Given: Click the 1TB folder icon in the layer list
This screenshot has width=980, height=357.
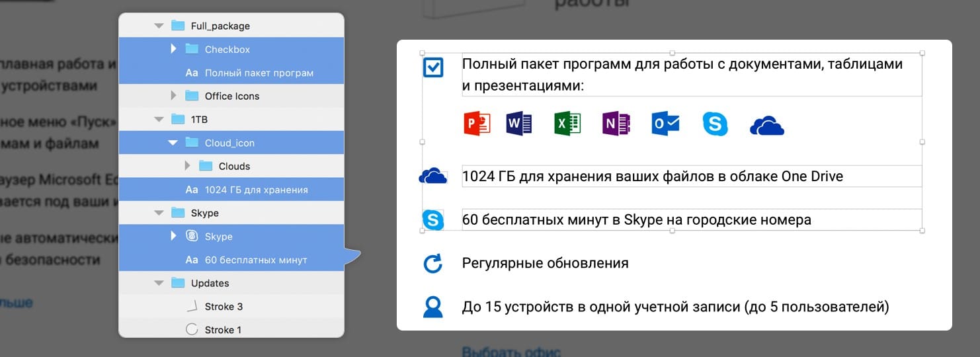Looking at the screenshot, I should point(178,119).
